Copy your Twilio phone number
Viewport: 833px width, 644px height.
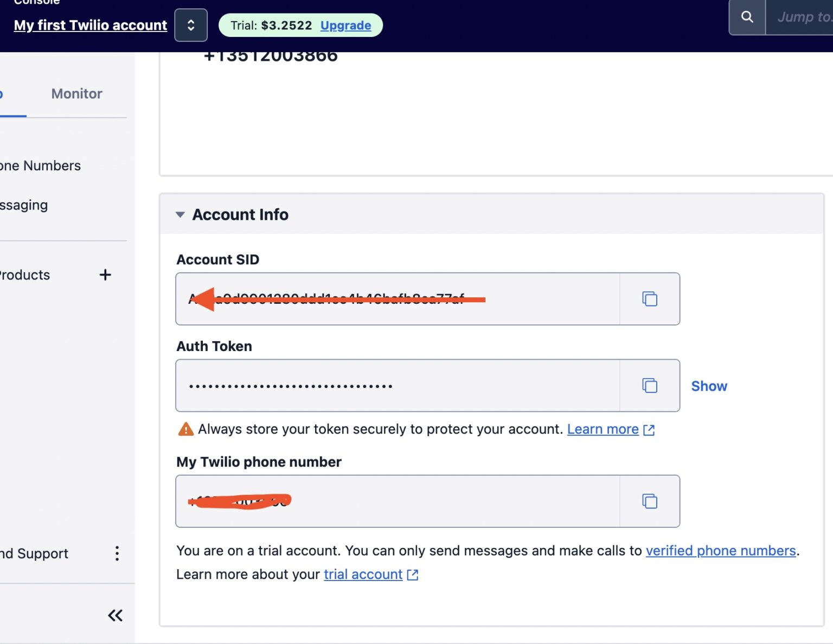(649, 501)
